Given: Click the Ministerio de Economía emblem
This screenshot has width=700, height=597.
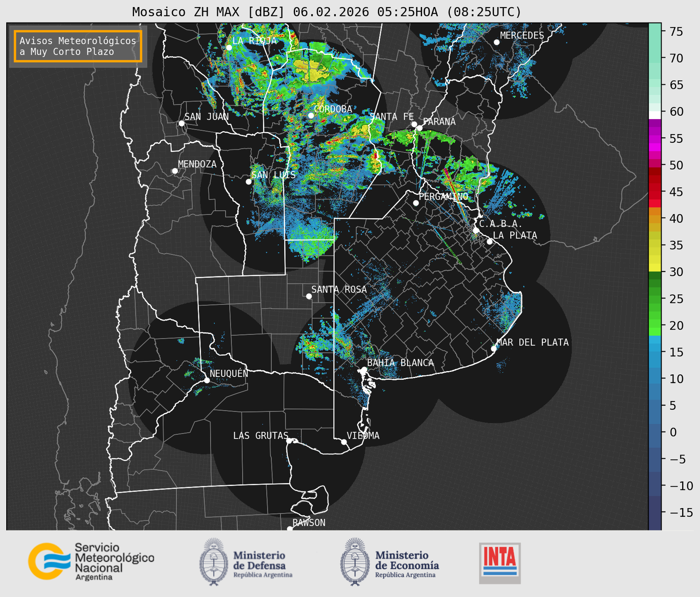Looking at the screenshot, I should 355,562.
